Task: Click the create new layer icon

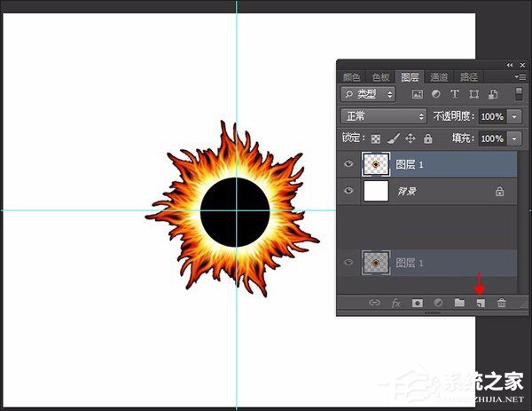Action: 481,303
